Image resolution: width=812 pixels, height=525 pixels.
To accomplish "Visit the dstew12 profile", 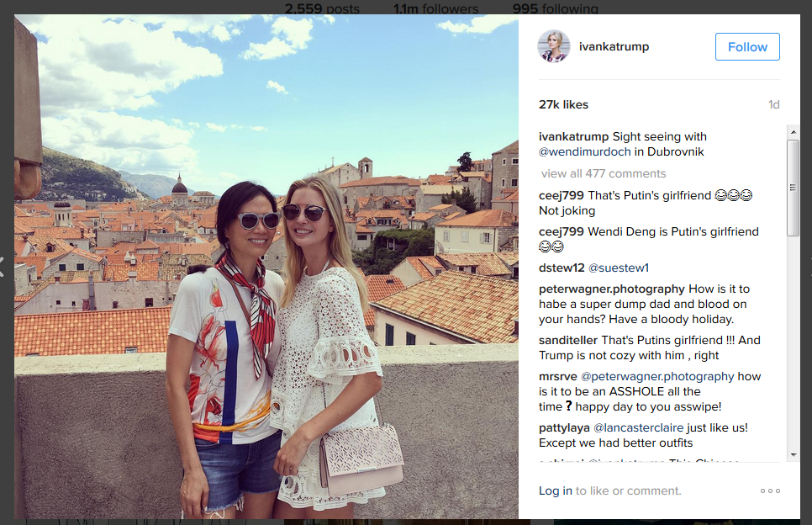I will (x=562, y=268).
